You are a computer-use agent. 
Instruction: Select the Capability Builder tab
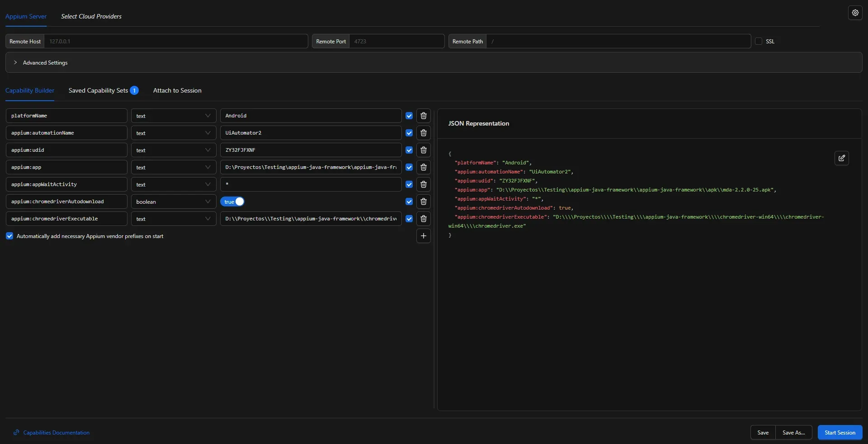point(30,90)
